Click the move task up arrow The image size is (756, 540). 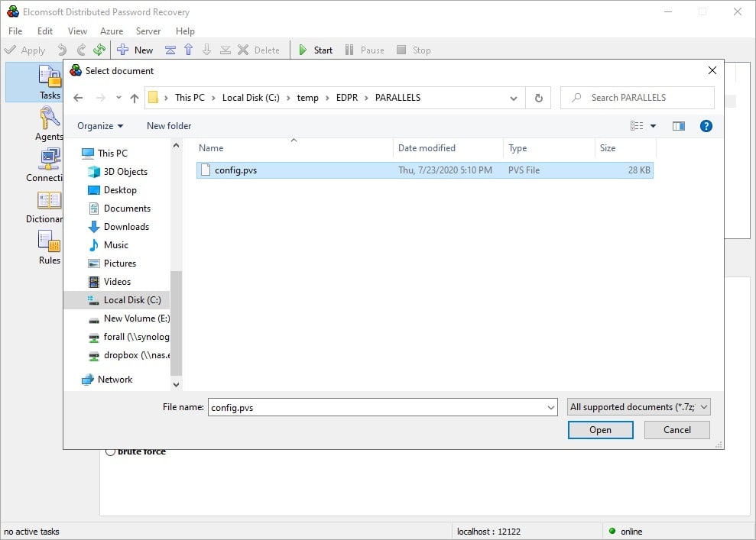click(x=189, y=50)
